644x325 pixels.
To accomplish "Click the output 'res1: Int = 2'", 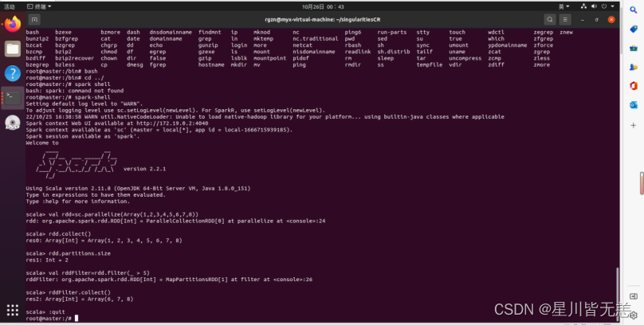I will coord(47,260).
